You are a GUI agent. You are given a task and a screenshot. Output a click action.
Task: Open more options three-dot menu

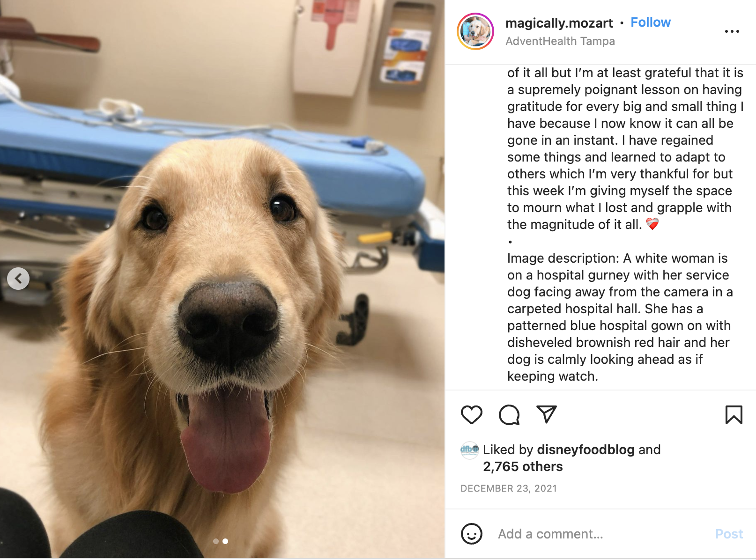(x=732, y=31)
